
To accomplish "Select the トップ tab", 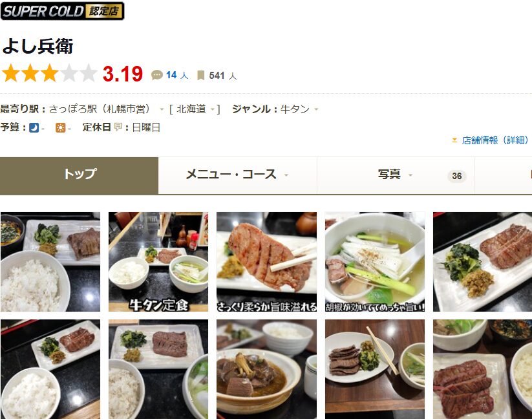I will click(79, 175).
